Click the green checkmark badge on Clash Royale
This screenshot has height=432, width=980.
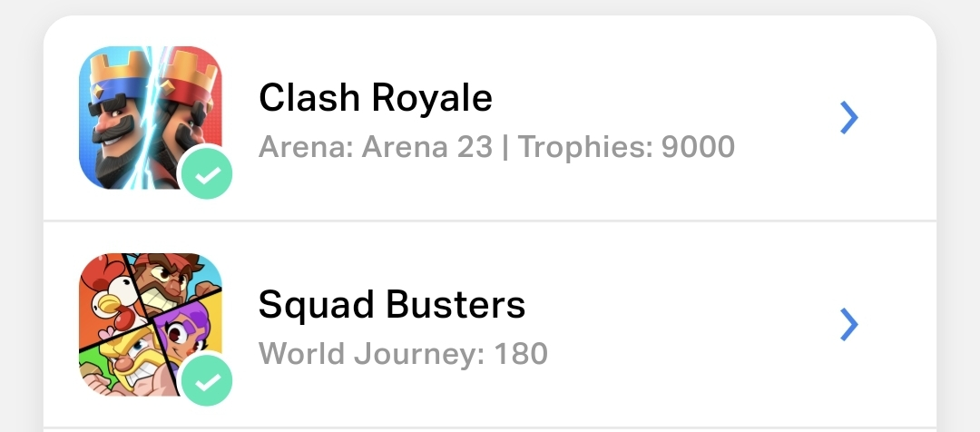point(207,172)
